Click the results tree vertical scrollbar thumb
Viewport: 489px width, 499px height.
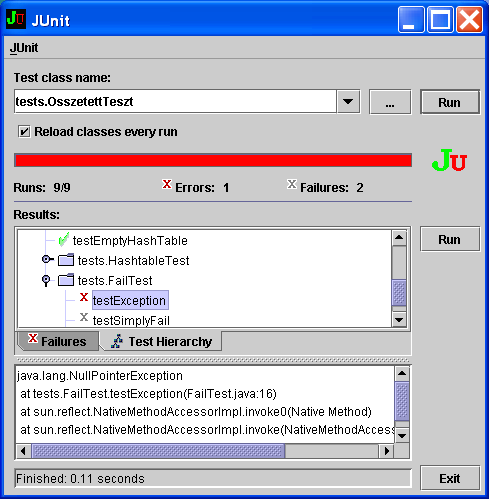[x=399, y=293]
